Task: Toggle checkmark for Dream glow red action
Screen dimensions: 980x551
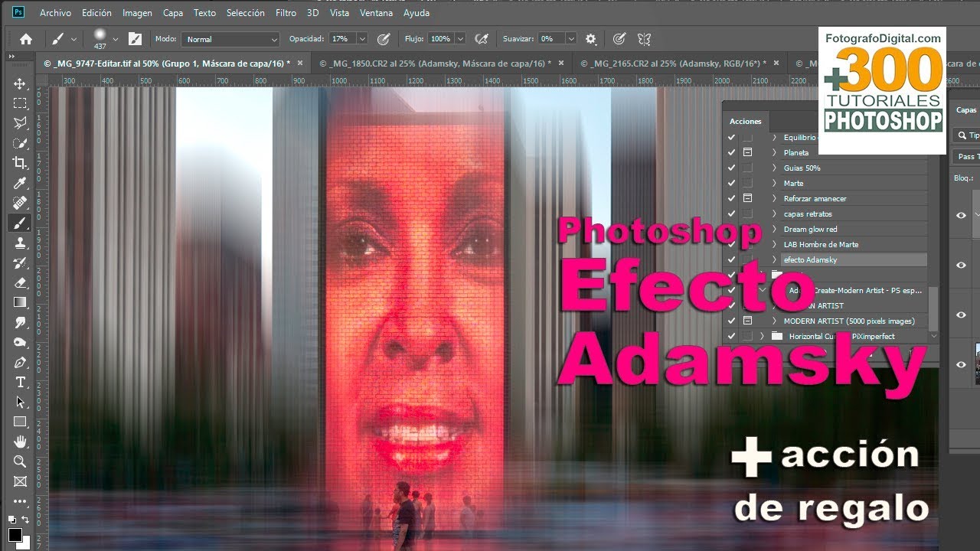Action: pos(731,230)
